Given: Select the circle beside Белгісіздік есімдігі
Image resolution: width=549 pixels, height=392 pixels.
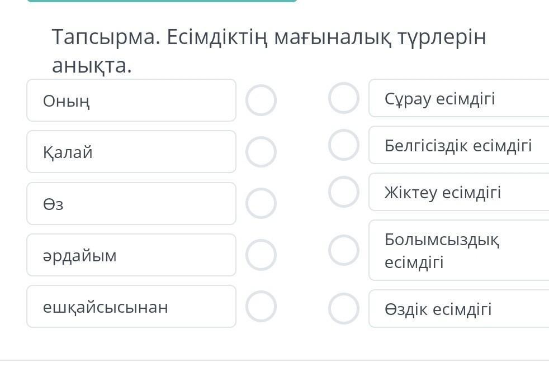Looking at the screenshot, I should coord(344,145).
